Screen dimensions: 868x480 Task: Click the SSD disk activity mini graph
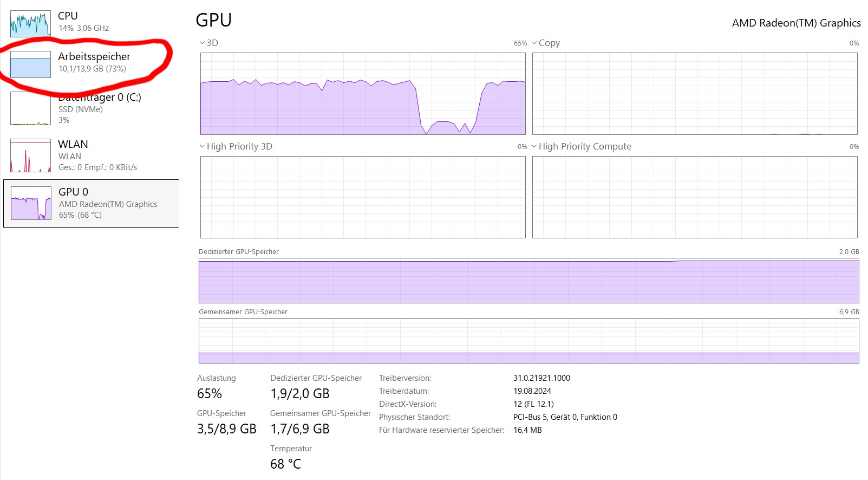pos(30,108)
